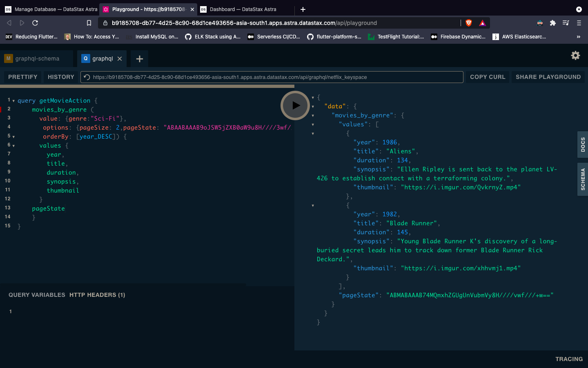Reload the page in the browser
Viewport: 588px width, 368px height.
click(35, 23)
